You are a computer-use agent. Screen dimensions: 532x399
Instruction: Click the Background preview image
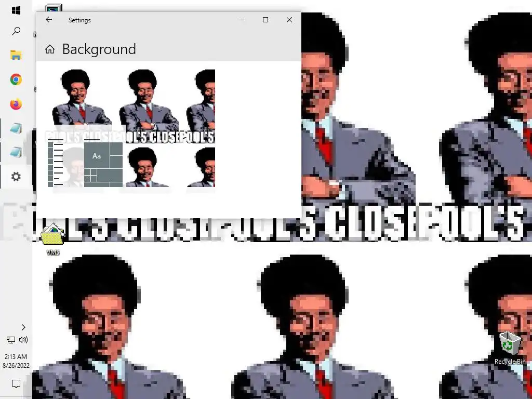tap(131, 128)
